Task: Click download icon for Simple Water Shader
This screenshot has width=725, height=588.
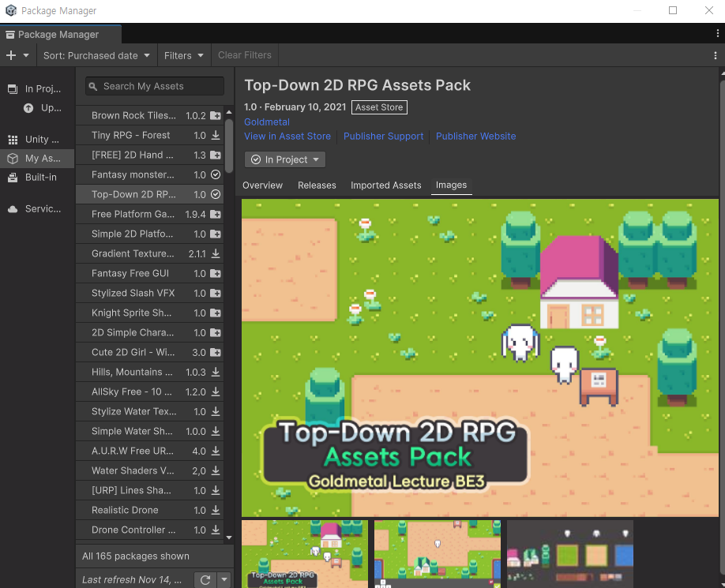Action: (216, 431)
